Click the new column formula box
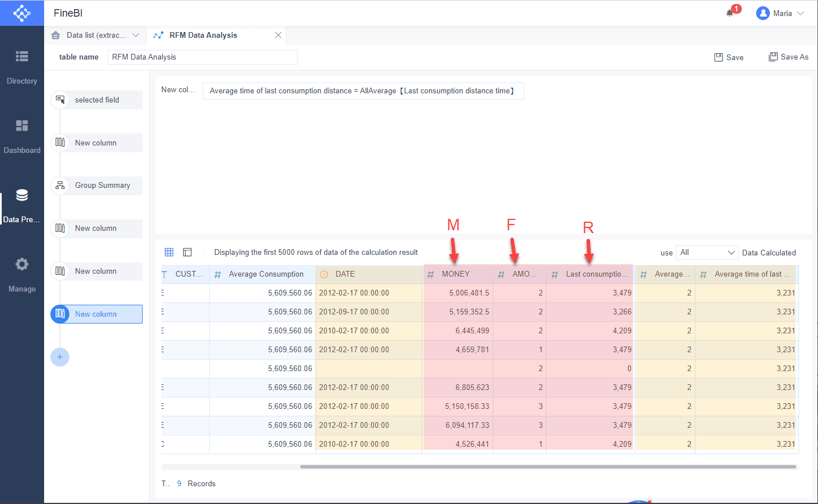818x504 pixels. (x=363, y=91)
